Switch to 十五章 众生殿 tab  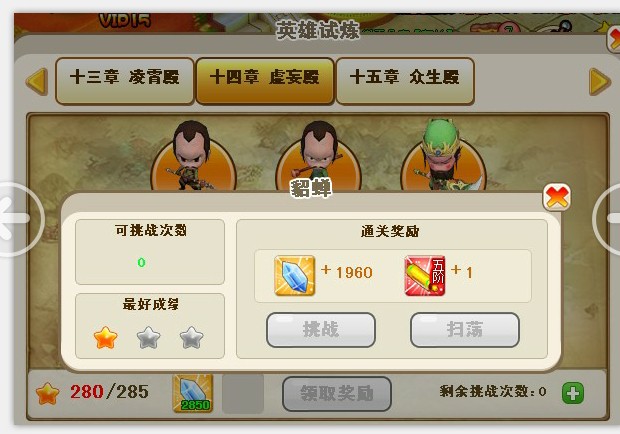click(x=405, y=81)
